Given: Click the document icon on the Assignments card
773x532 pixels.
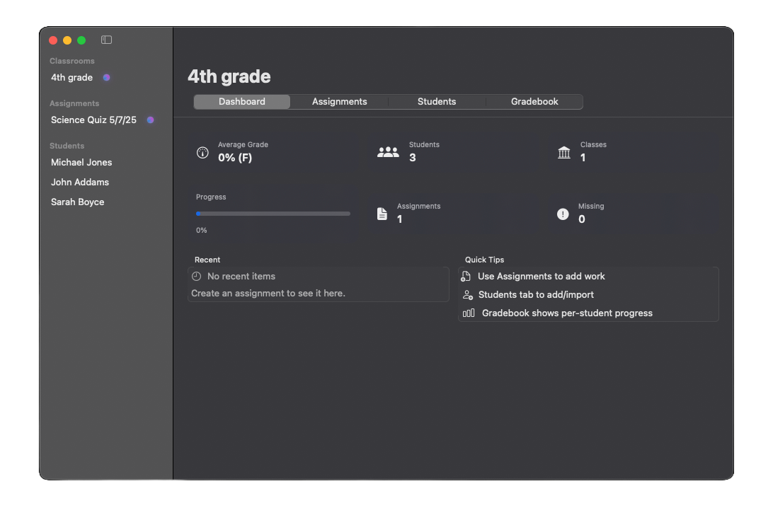Looking at the screenshot, I should pos(382,212).
